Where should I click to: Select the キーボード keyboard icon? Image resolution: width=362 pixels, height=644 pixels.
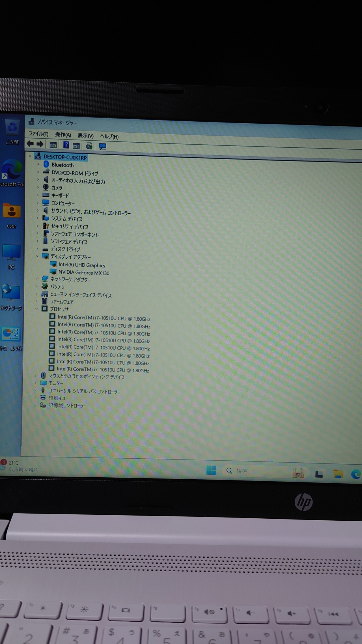[46, 195]
